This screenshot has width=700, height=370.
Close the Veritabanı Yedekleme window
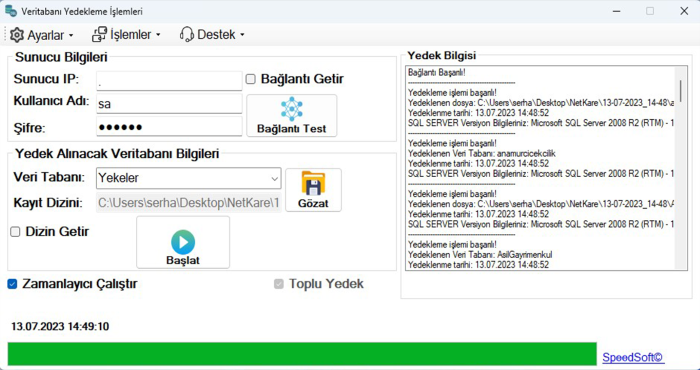[x=684, y=11]
